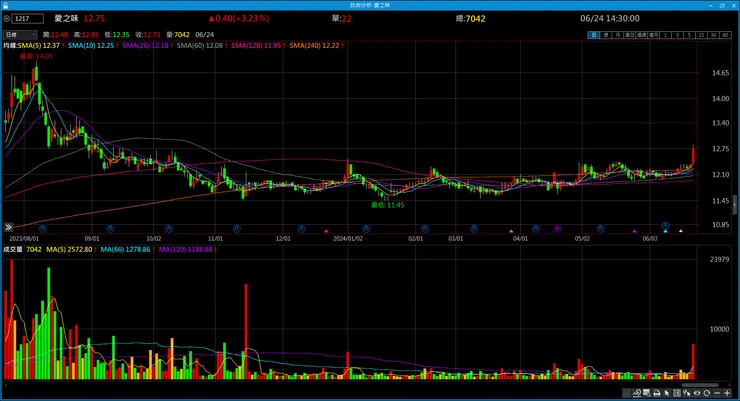740x401 pixels.
Task: Click the 最高 14.95 high price label
Action: pos(36,56)
